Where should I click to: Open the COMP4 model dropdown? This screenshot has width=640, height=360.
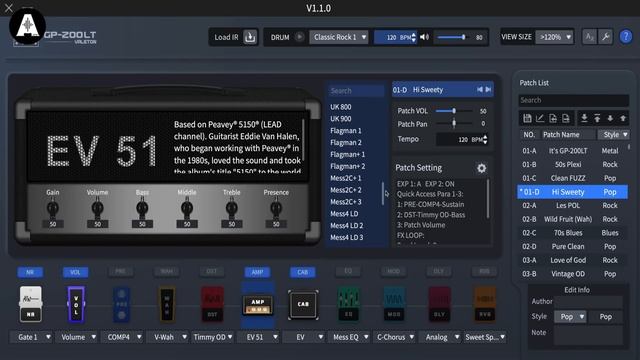click(122, 337)
